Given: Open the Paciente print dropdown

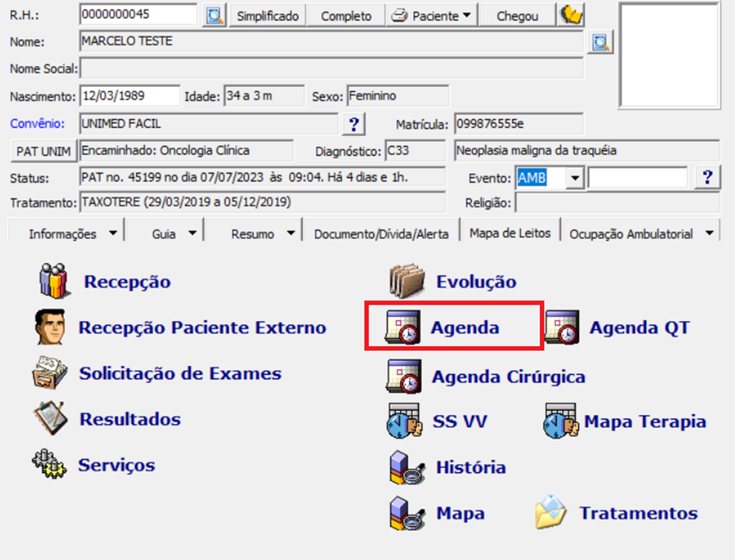Looking at the screenshot, I should click(x=431, y=16).
